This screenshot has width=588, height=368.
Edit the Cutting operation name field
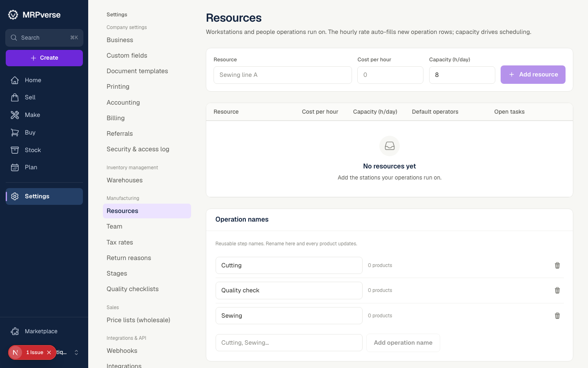[289, 265]
